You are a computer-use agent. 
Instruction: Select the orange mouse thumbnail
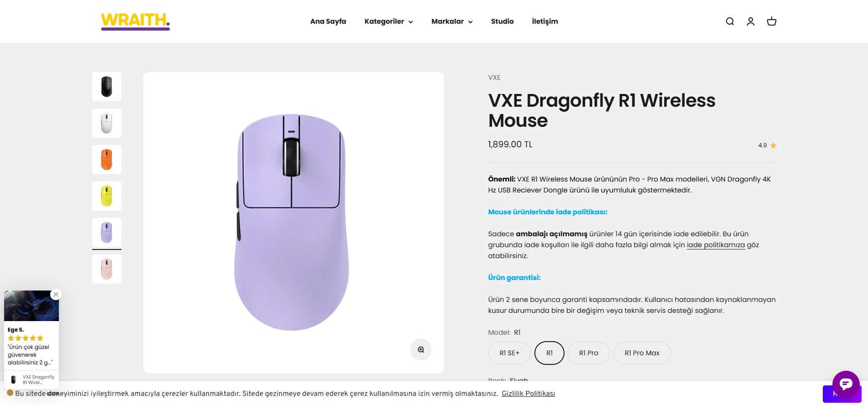[107, 160]
